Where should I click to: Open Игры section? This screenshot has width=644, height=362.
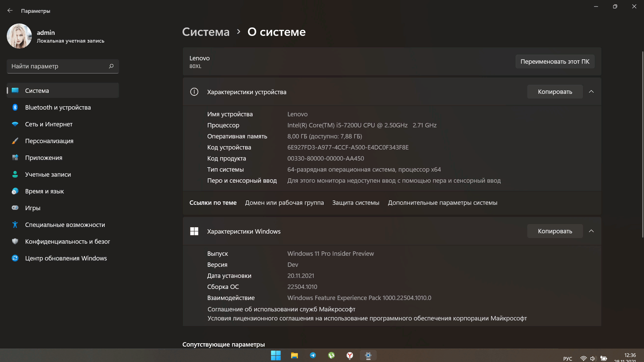coord(63,208)
